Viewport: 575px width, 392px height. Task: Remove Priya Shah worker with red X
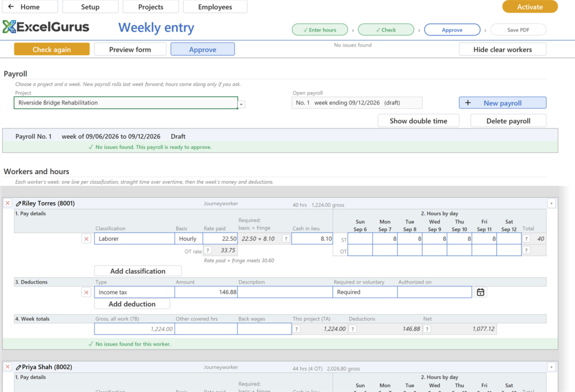pyautogui.click(x=8, y=367)
